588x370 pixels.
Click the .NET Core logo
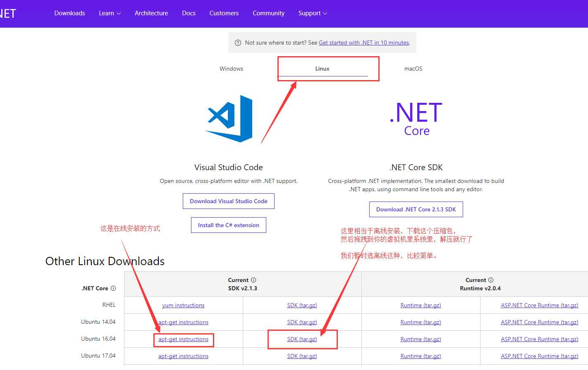416,119
